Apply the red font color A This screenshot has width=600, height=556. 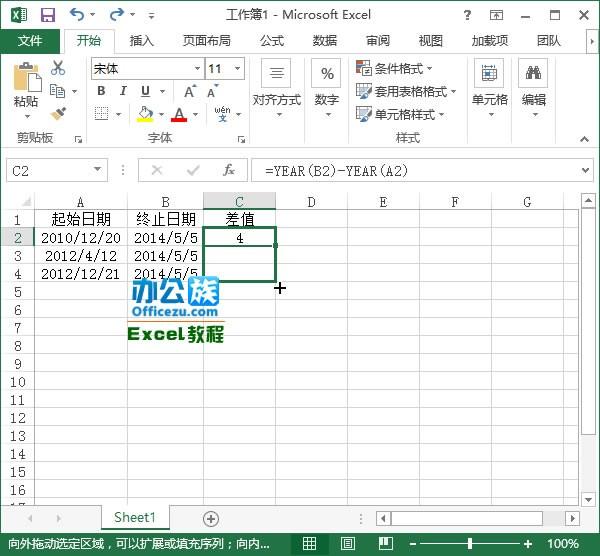pyautogui.click(x=179, y=114)
